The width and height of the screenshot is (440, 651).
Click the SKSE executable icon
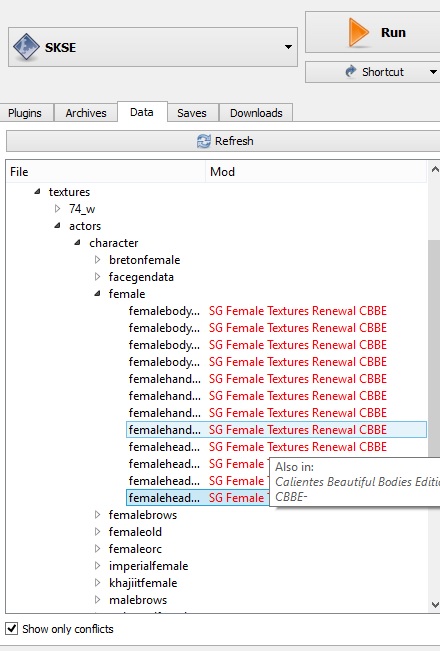(x=27, y=47)
